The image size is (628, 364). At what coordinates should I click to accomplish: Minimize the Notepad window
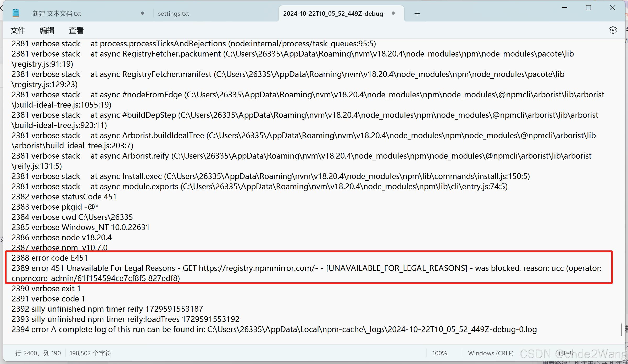pyautogui.click(x=564, y=8)
